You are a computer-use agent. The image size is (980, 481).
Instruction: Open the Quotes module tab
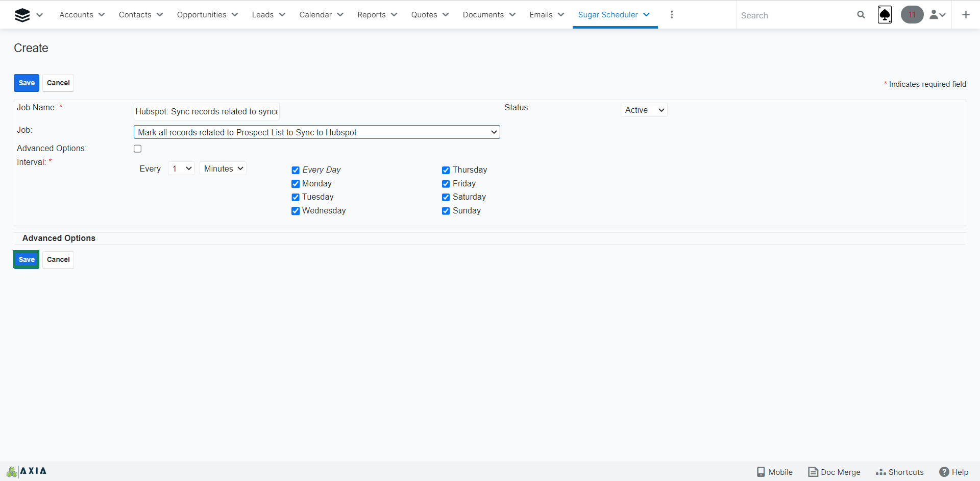pos(424,15)
